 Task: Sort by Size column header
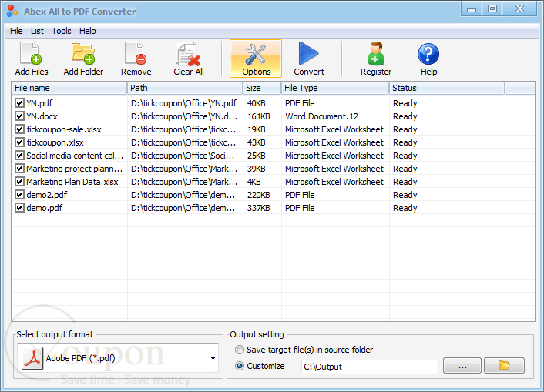coord(262,88)
